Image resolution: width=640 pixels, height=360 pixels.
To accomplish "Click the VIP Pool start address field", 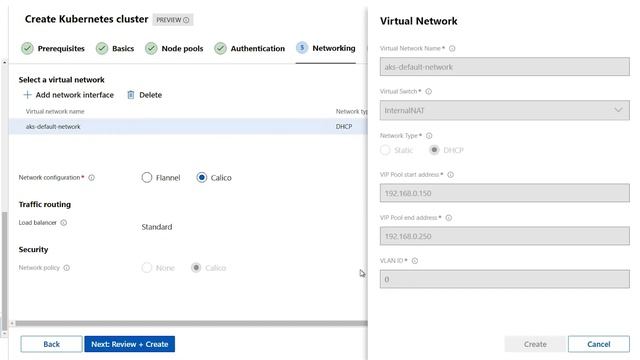I will [504, 193].
